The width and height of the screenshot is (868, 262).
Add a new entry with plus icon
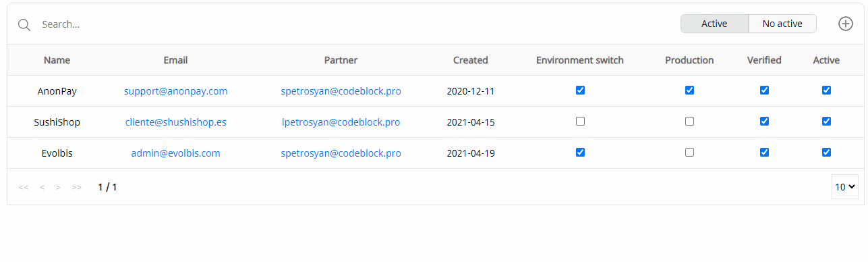(x=846, y=24)
